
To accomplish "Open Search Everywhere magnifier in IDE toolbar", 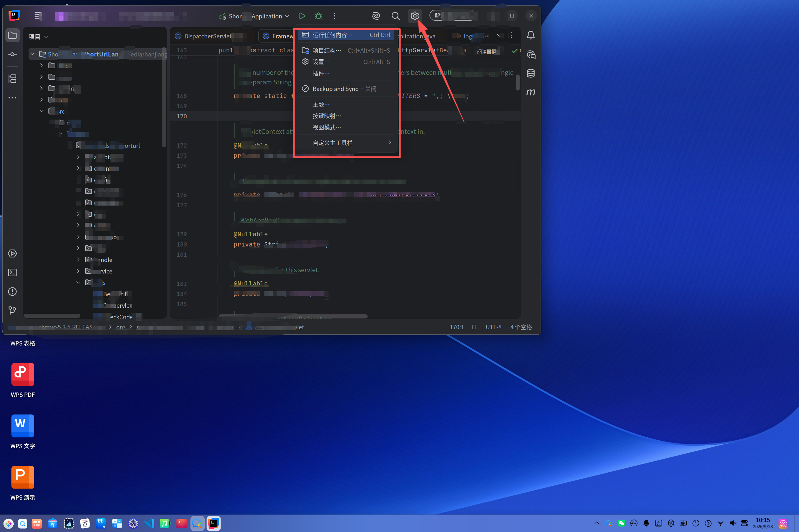I will tap(396, 16).
